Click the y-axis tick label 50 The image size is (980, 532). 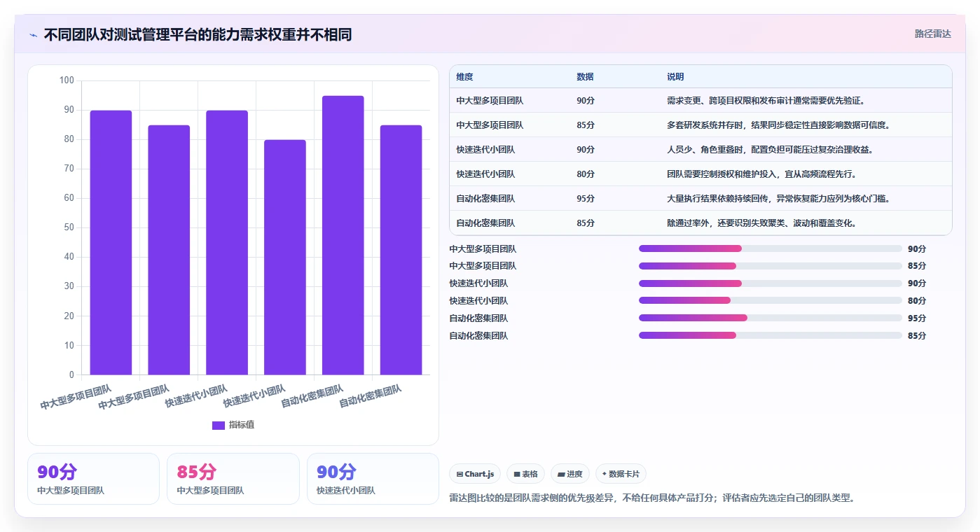pyautogui.click(x=69, y=227)
